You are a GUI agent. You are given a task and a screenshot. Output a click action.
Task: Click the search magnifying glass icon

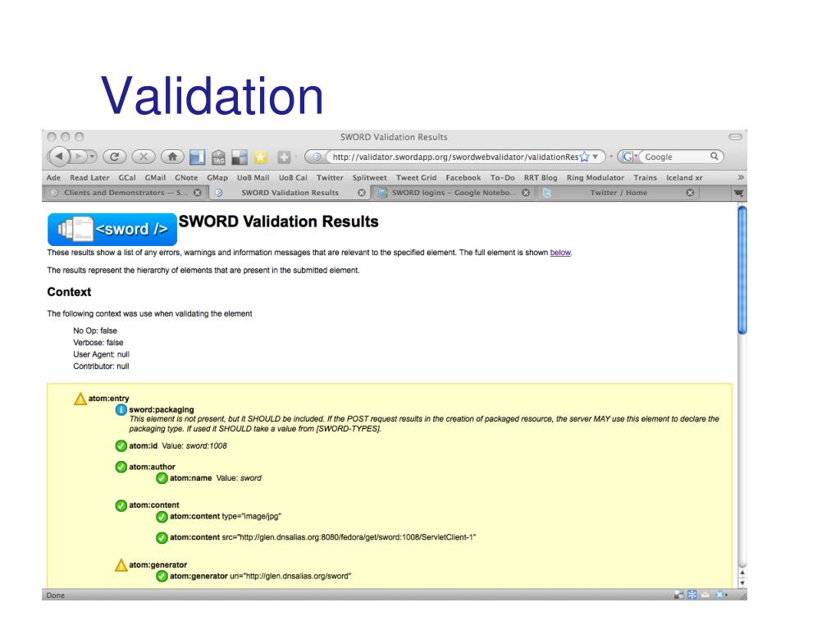(x=714, y=157)
